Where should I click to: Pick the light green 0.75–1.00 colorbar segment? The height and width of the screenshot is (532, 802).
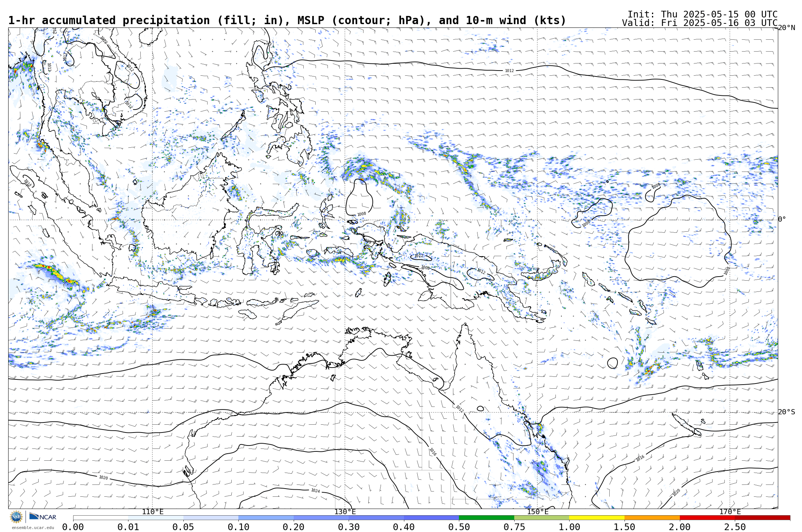point(542,518)
